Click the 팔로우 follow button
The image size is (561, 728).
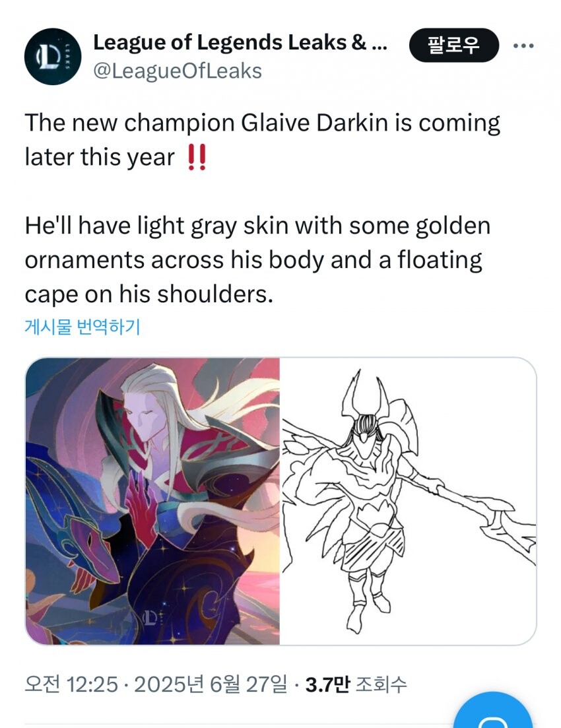click(453, 45)
